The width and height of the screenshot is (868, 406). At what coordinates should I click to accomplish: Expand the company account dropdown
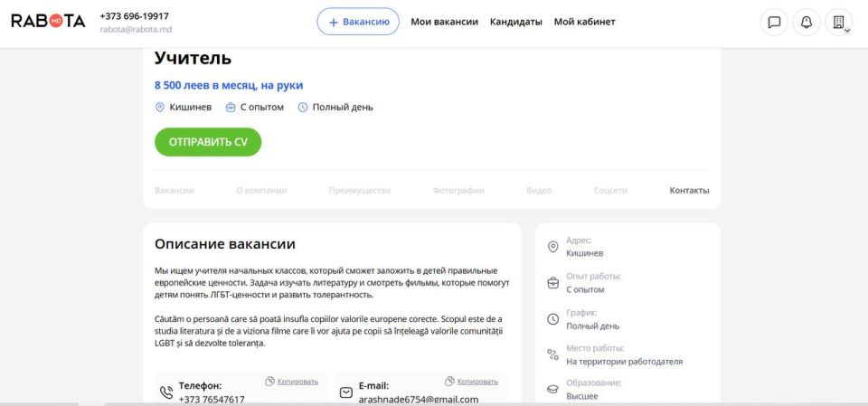pos(839,23)
